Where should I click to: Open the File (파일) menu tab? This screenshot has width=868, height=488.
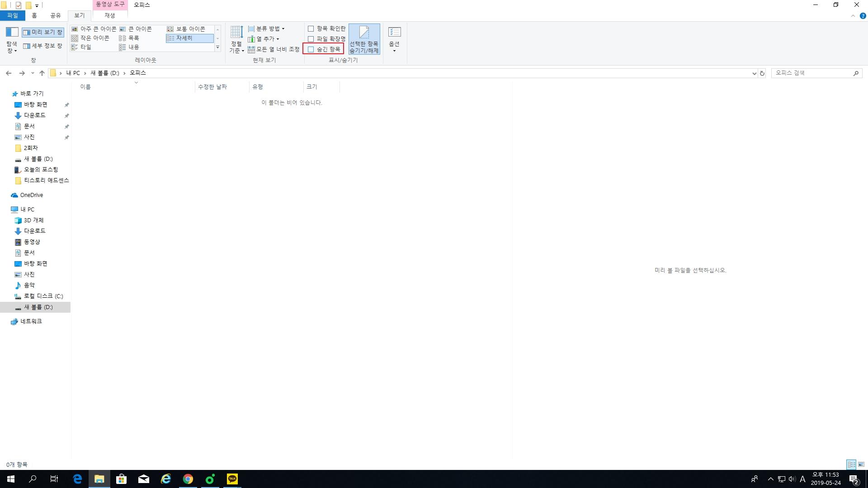point(13,15)
